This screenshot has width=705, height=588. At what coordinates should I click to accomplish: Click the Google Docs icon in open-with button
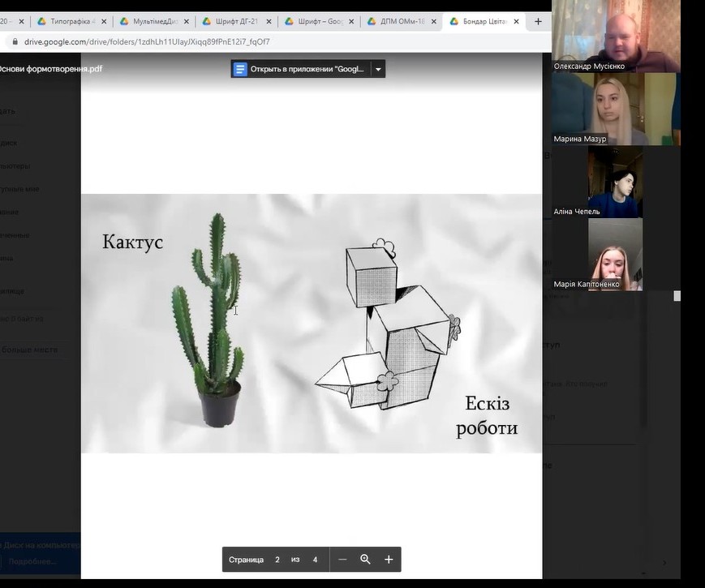(x=240, y=69)
